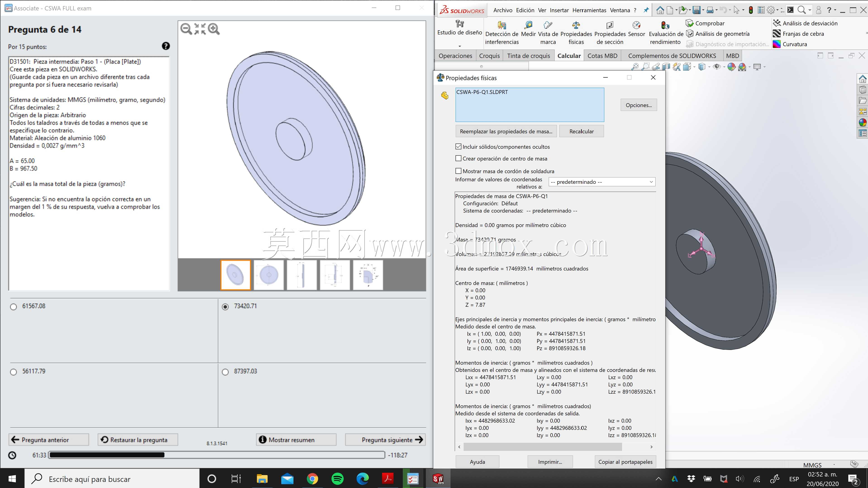Open Propiedades de sección tool

point(610,33)
